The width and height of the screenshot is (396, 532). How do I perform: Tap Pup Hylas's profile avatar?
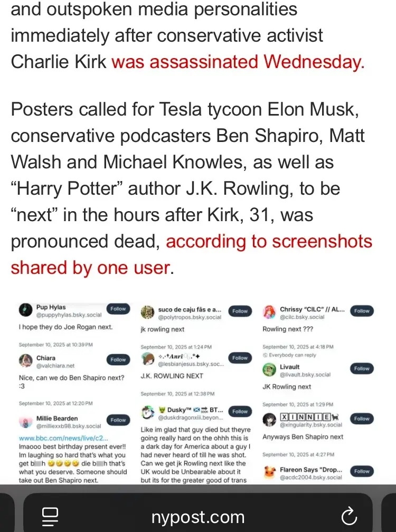pos(25,310)
